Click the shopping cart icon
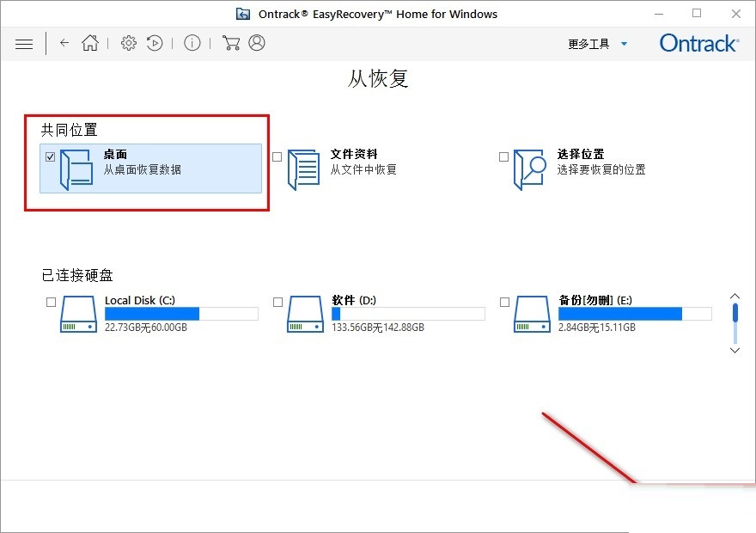 tap(230, 43)
